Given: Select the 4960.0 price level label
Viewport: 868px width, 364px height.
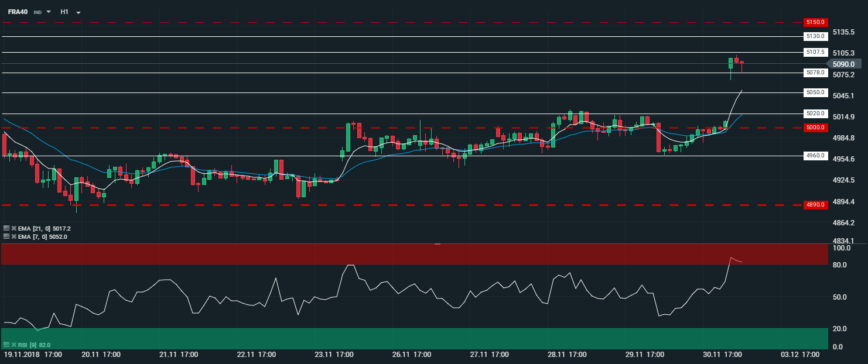Looking at the screenshot, I should tap(815, 156).
